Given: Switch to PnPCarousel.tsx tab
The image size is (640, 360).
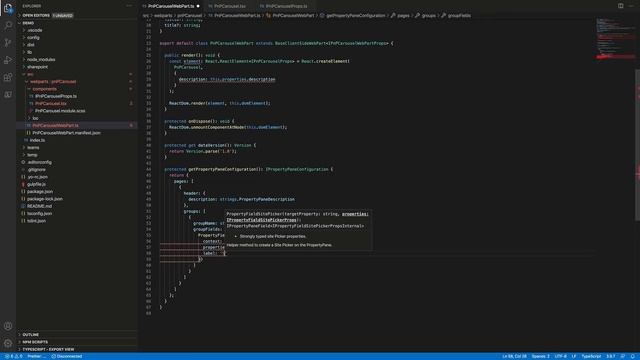Looking at the screenshot, I should [x=230, y=6].
